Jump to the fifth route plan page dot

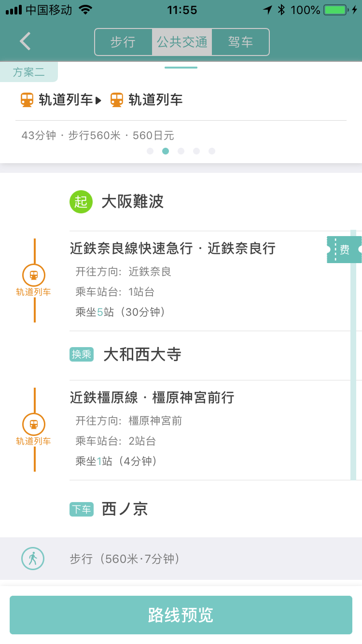[x=212, y=151]
